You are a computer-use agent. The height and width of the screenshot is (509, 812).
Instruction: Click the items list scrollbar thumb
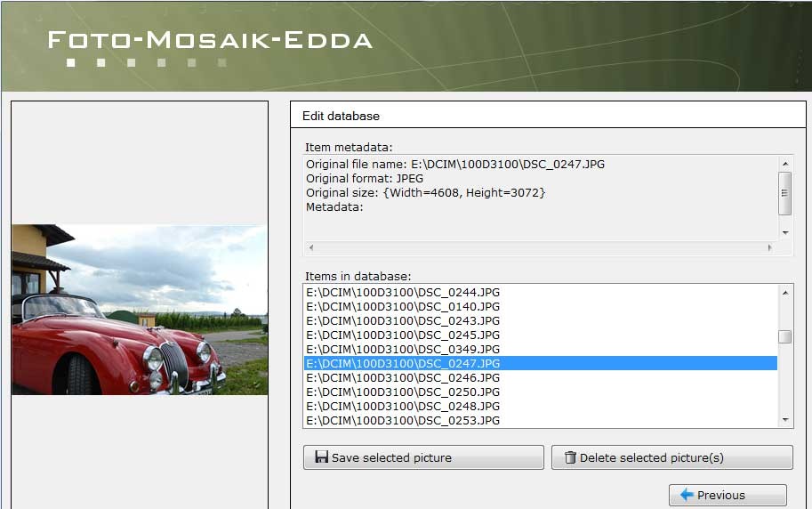click(x=784, y=336)
